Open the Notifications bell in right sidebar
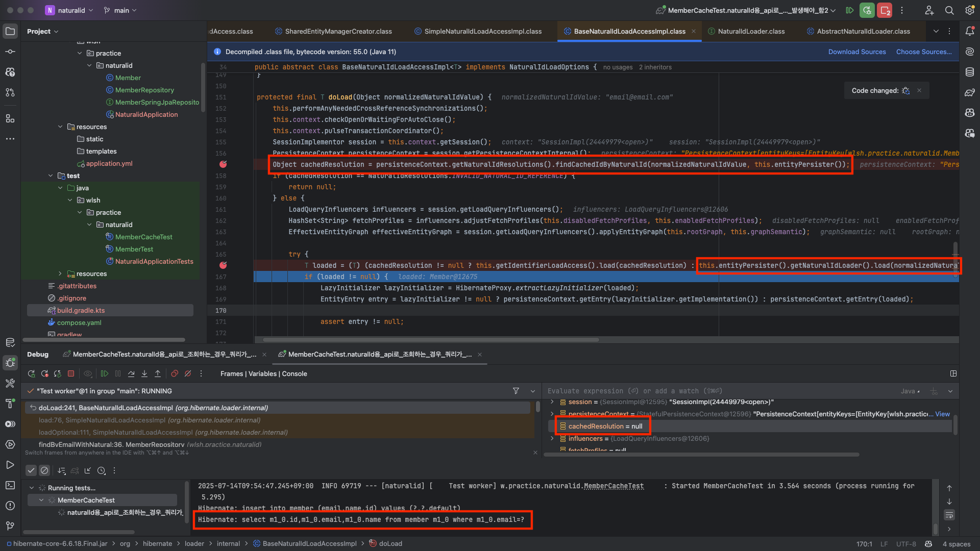980x551 pixels. pyautogui.click(x=970, y=31)
